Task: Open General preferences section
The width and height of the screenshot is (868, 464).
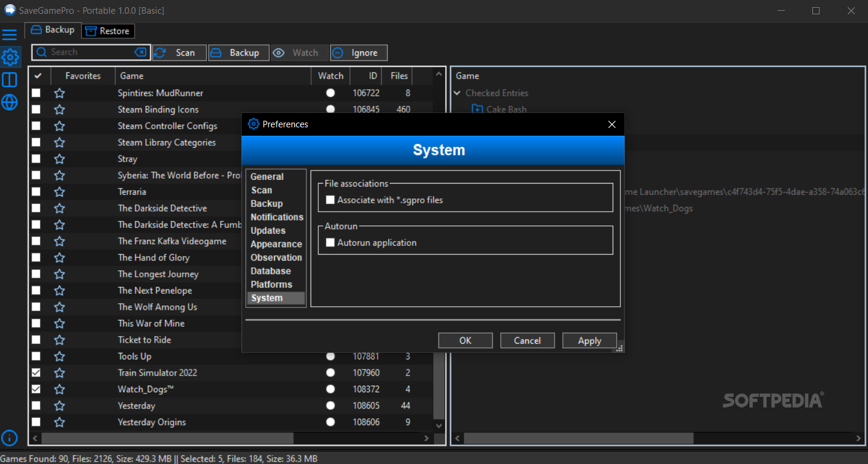Action: pyautogui.click(x=267, y=176)
